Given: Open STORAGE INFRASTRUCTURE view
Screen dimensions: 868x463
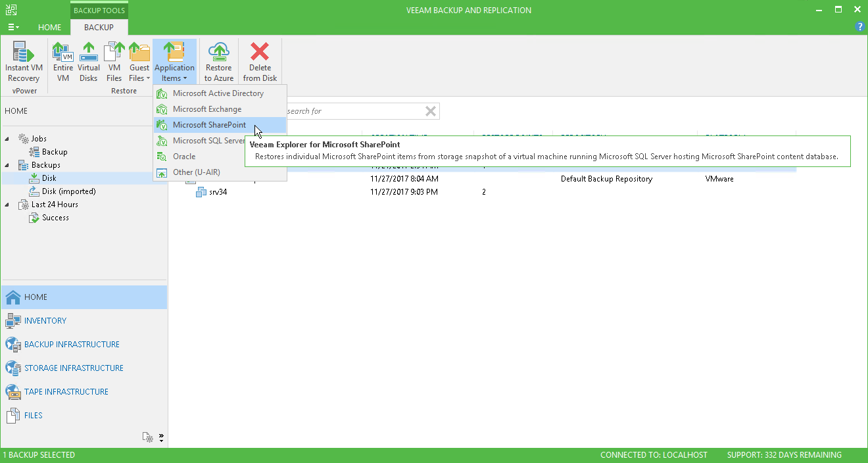Looking at the screenshot, I should [84, 368].
